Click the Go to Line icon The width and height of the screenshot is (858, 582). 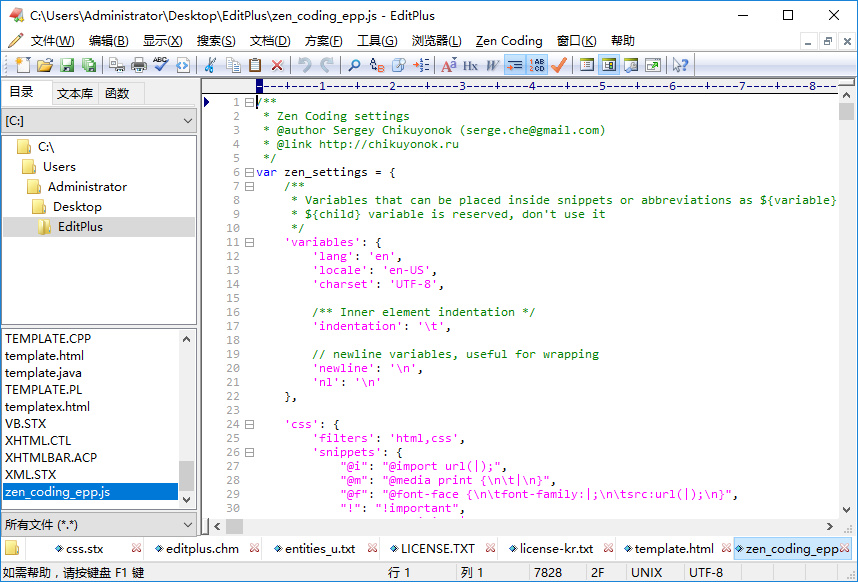coord(421,65)
